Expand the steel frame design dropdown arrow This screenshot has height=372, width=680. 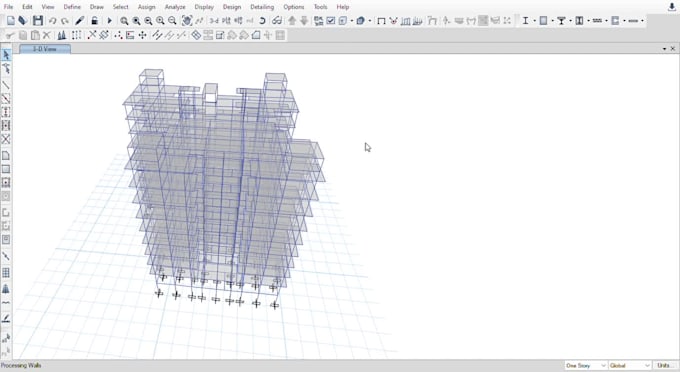[x=534, y=20]
